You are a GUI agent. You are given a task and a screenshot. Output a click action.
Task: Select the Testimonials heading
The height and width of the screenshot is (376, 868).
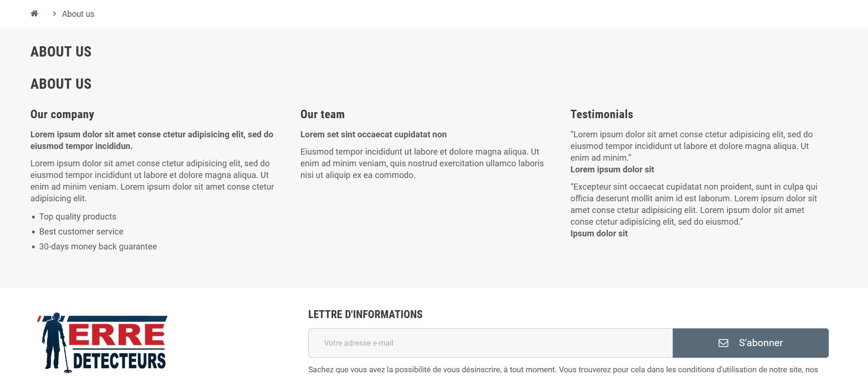pyautogui.click(x=602, y=114)
